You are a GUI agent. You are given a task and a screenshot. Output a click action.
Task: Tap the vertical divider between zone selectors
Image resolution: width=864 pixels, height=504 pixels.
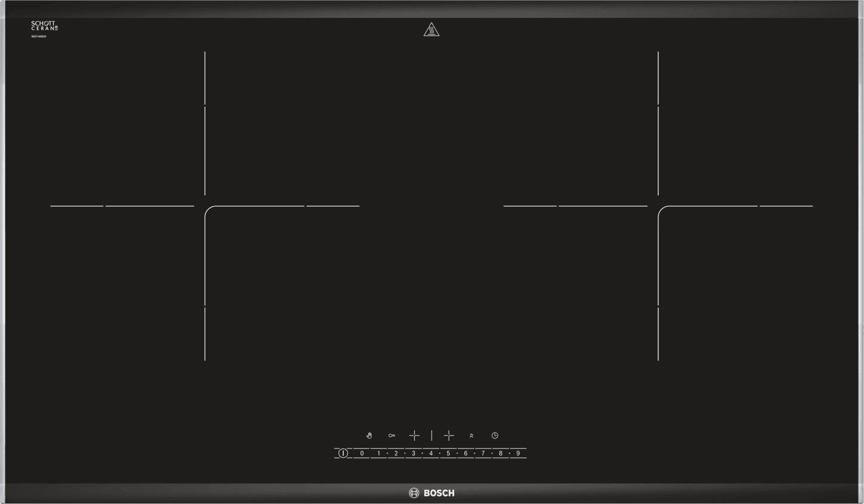[431, 435]
